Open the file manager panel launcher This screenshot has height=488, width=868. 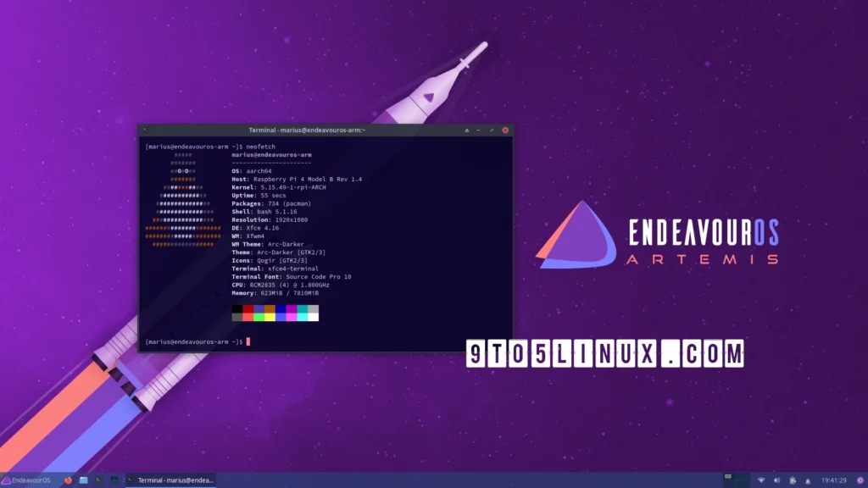tap(84, 480)
